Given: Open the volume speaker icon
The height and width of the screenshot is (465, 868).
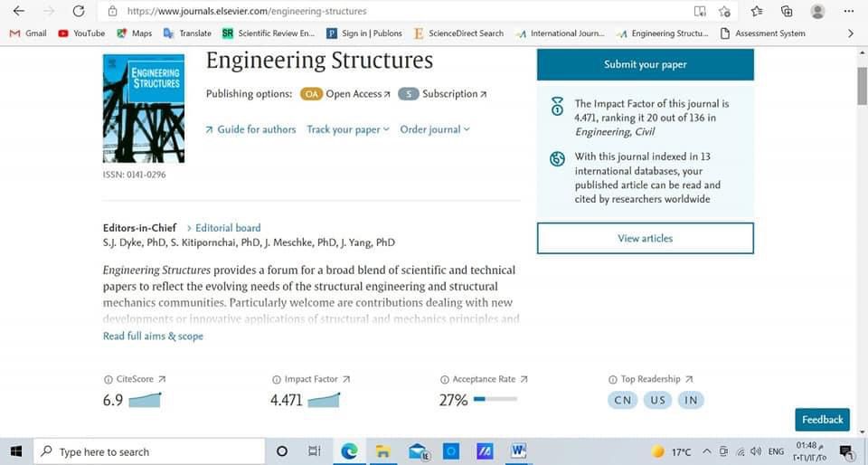Looking at the screenshot, I should (756, 451).
